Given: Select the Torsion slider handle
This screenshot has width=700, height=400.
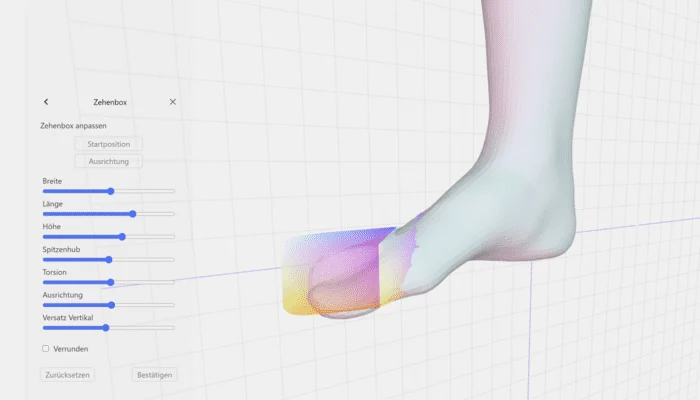Looking at the screenshot, I should tap(110, 282).
